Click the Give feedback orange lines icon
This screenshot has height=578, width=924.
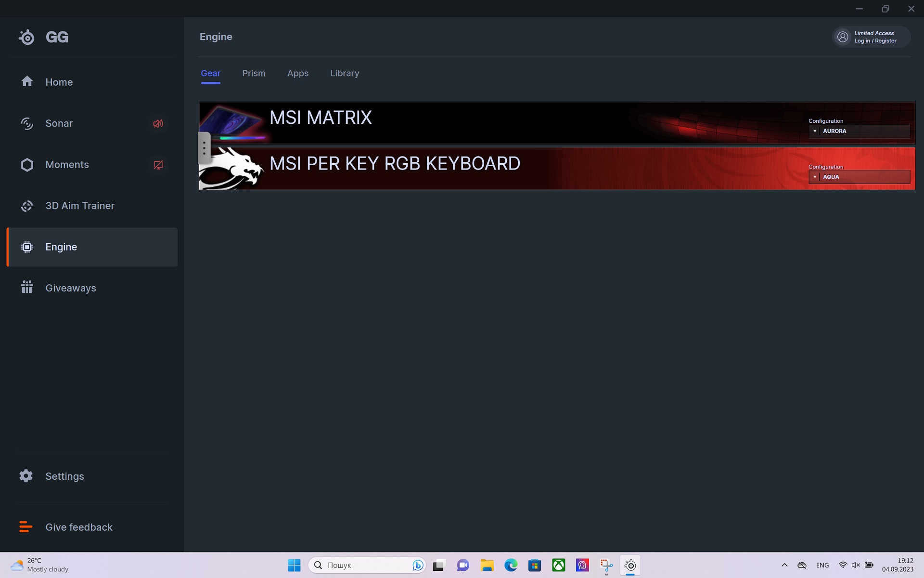[x=26, y=526]
